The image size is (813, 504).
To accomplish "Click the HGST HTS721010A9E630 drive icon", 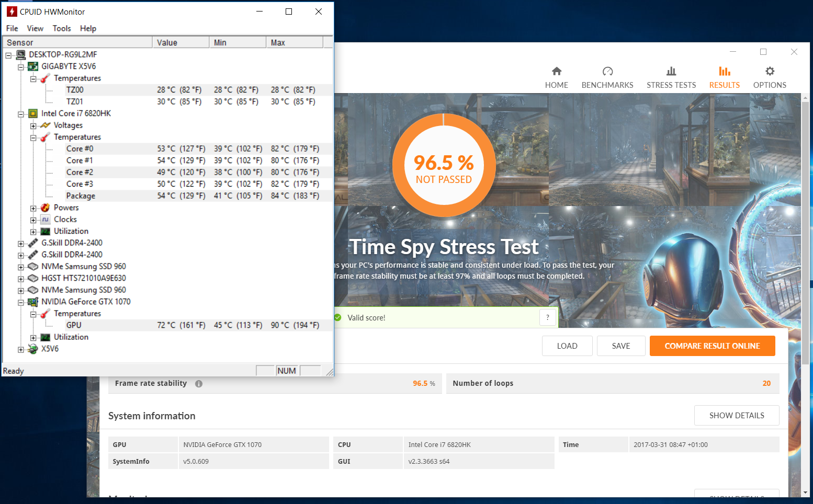I will pyautogui.click(x=33, y=278).
